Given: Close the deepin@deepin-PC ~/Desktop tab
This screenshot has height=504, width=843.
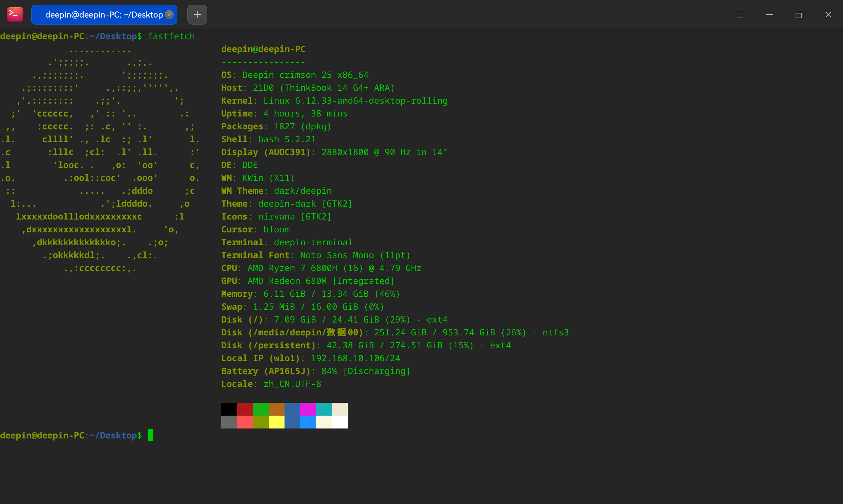Looking at the screenshot, I should [169, 15].
